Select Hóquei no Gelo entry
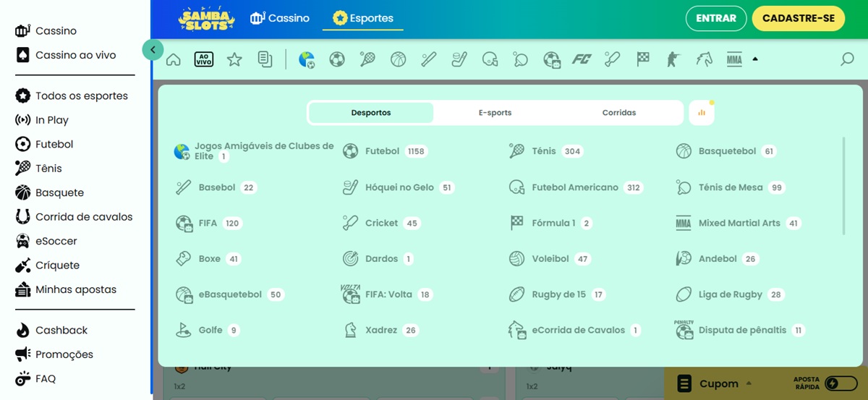Image resolution: width=868 pixels, height=400 pixels. [399, 187]
